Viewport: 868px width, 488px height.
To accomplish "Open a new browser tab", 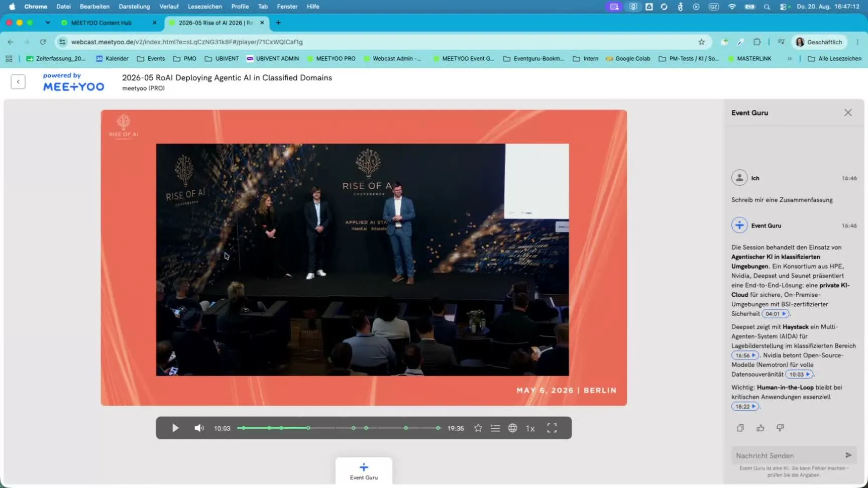I will pos(278,23).
